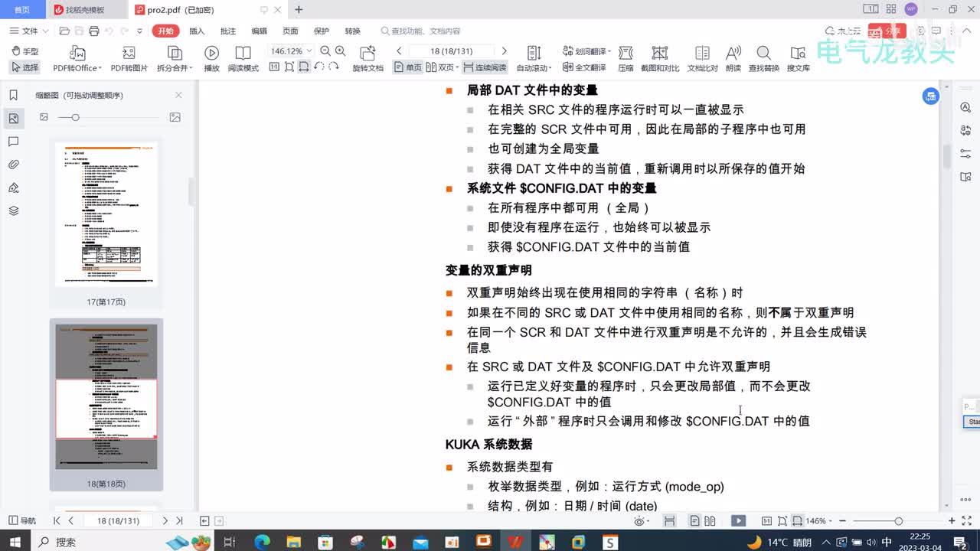This screenshot has height=551, width=980.
Task: Open 查找替换 find and replace
Action: 763,59
